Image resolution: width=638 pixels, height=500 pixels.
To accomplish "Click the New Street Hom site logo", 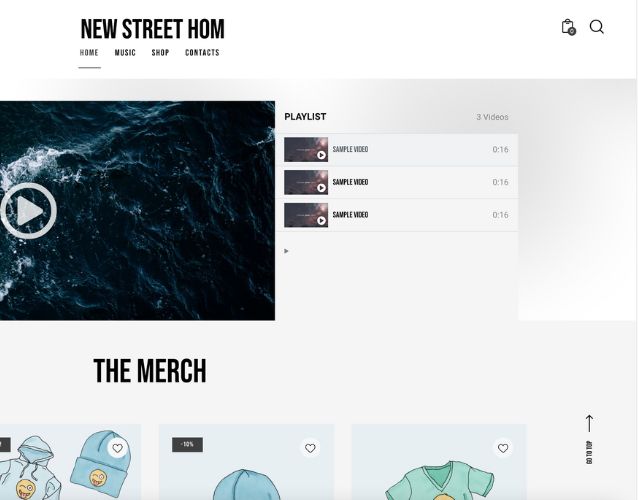I will pyautogui.click(x=153, y=29).
